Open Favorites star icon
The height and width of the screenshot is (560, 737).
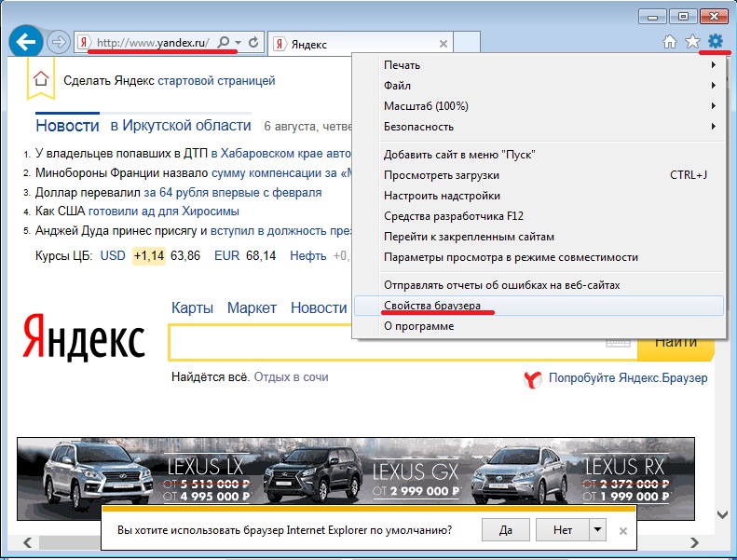692,42
